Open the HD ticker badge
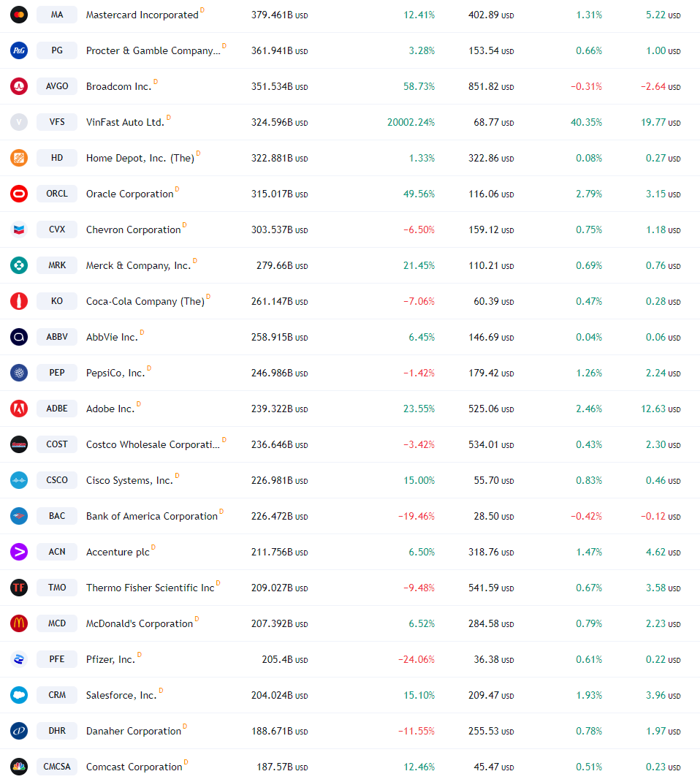The width and height of the screenshot is (700, 782). click(x=57, y=158)
